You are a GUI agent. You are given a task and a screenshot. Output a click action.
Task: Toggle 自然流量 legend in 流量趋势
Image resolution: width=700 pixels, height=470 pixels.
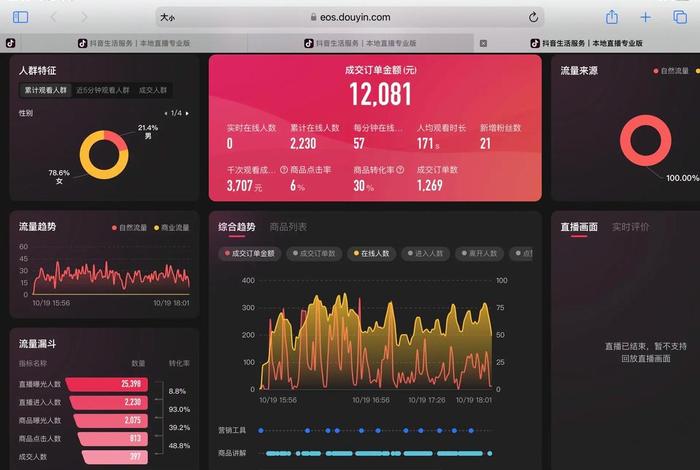coord(129,228)
